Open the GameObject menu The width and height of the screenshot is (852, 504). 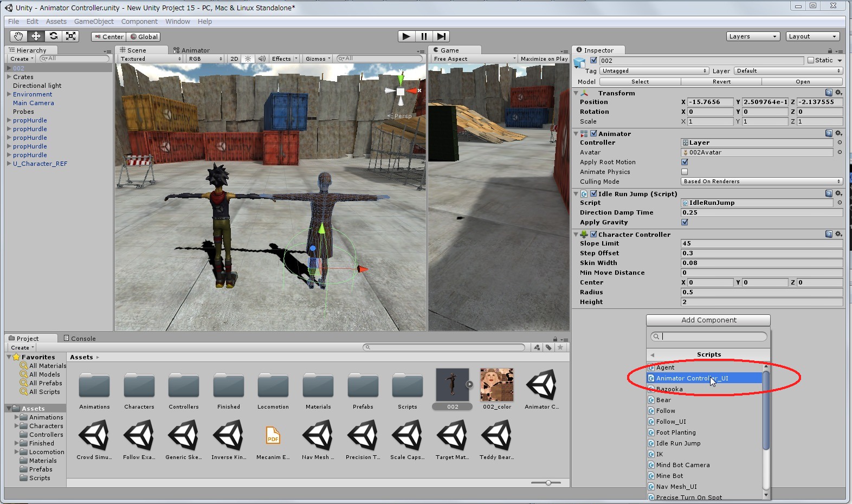(94, 22)
